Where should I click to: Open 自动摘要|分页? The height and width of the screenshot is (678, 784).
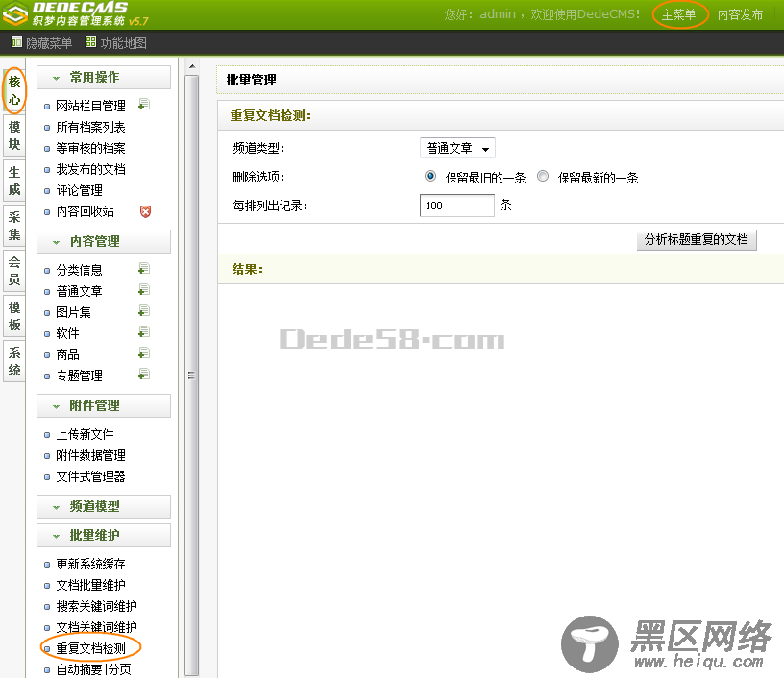pos(93,669)
